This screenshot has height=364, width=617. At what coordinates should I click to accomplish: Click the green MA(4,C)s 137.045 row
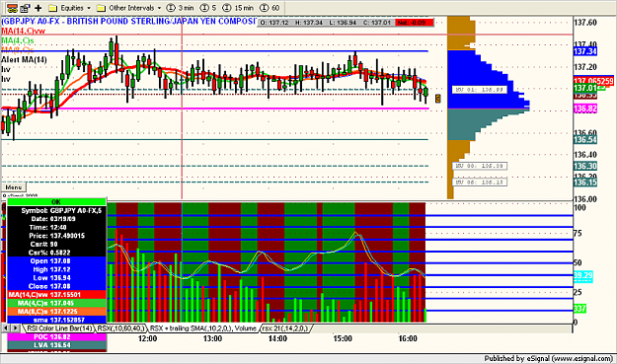[x=56, y=303]
